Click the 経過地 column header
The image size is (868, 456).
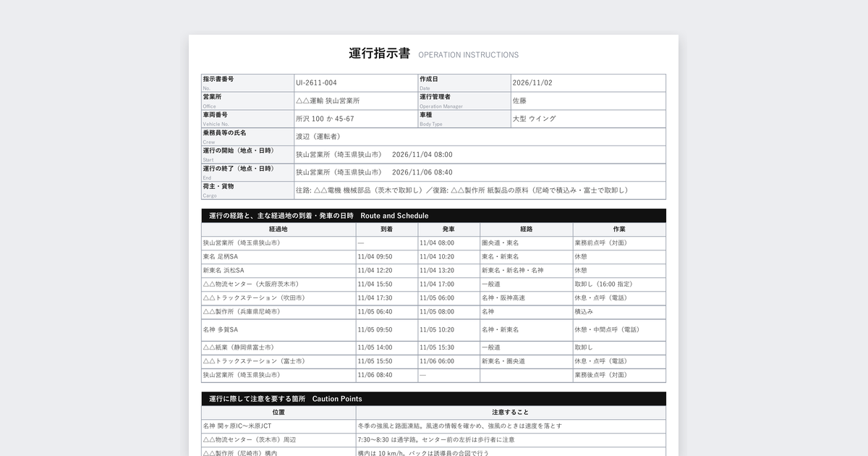(278, 229)
